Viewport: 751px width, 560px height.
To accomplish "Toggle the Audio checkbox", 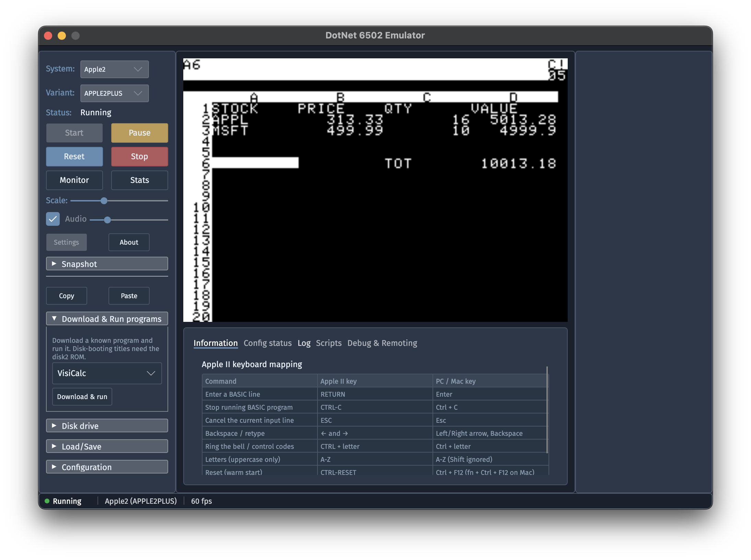I will pos(53,219).
